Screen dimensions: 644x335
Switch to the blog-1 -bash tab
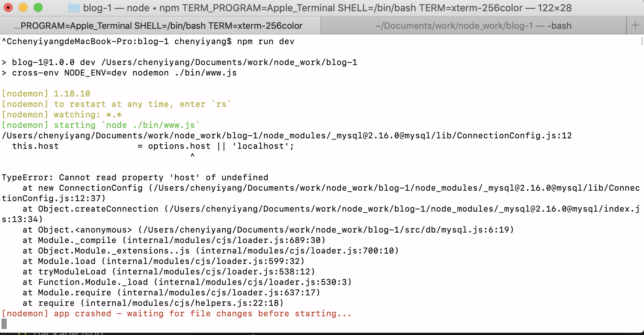click(473, 25)
